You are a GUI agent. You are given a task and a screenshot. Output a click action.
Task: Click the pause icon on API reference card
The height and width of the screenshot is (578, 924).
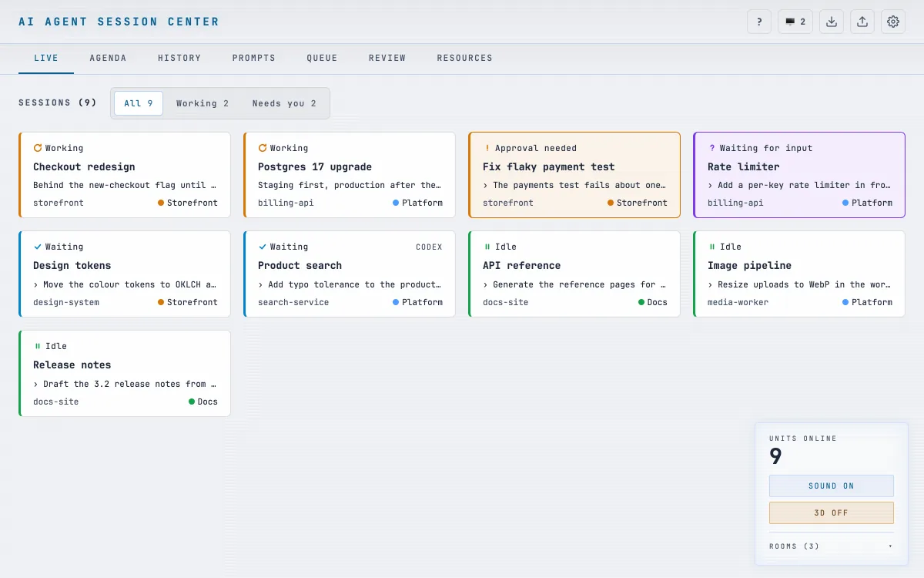click(487, 247)
